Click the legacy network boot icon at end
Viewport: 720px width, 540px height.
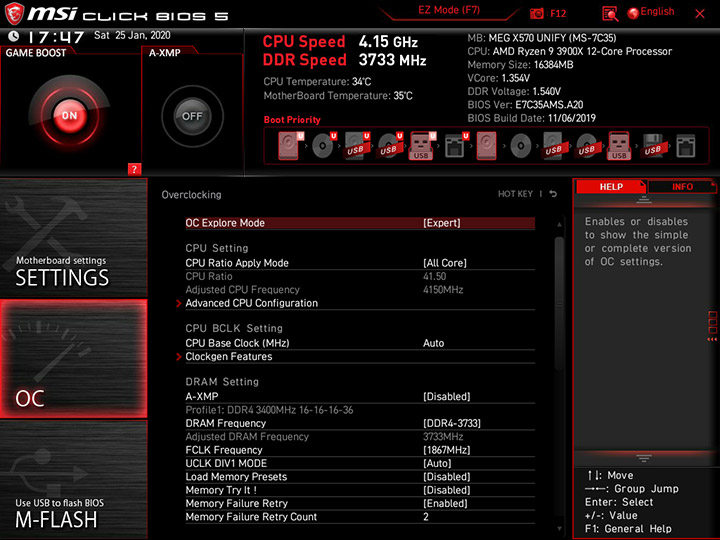tap(686, 146)
